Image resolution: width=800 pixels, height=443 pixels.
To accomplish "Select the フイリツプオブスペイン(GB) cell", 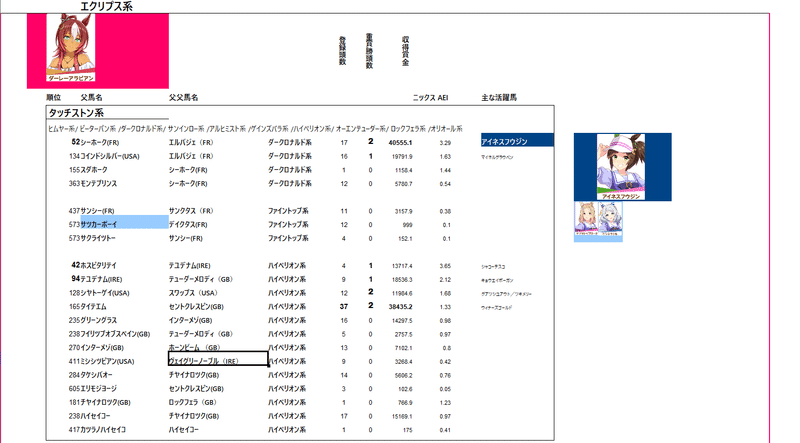I will pos(115,334).
